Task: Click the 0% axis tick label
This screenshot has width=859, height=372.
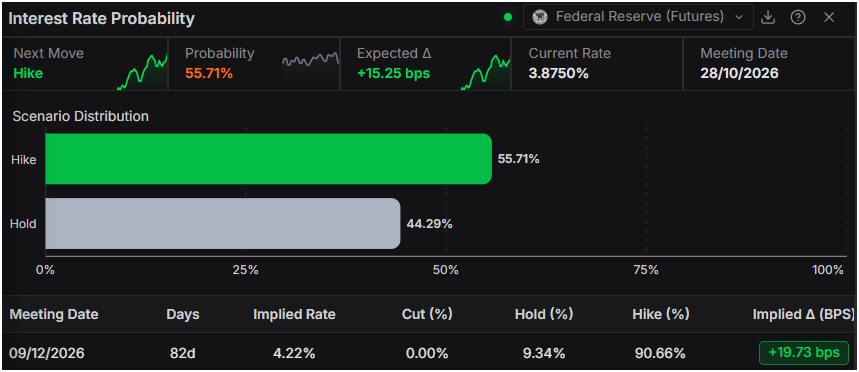Action: coord(45,270)
